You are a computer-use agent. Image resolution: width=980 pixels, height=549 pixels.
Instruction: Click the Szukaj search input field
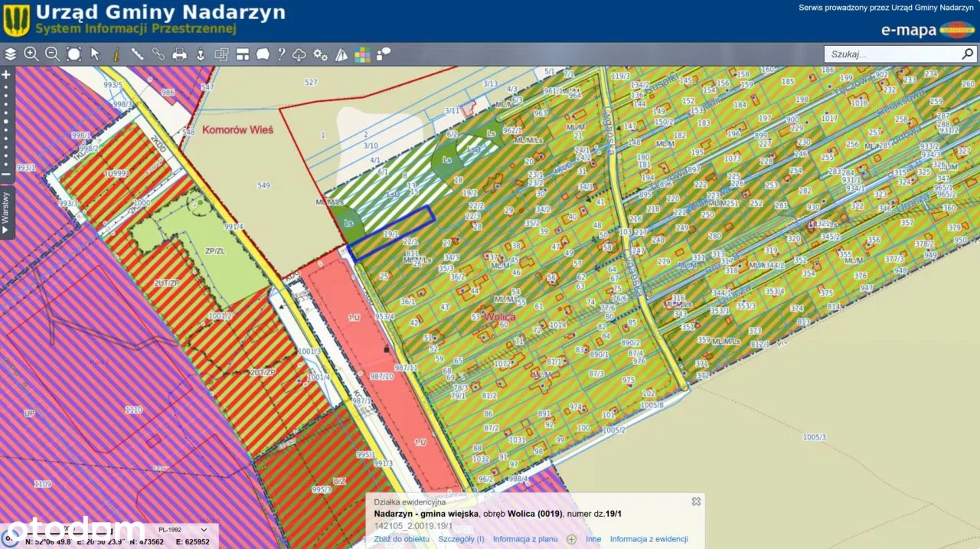892,54
